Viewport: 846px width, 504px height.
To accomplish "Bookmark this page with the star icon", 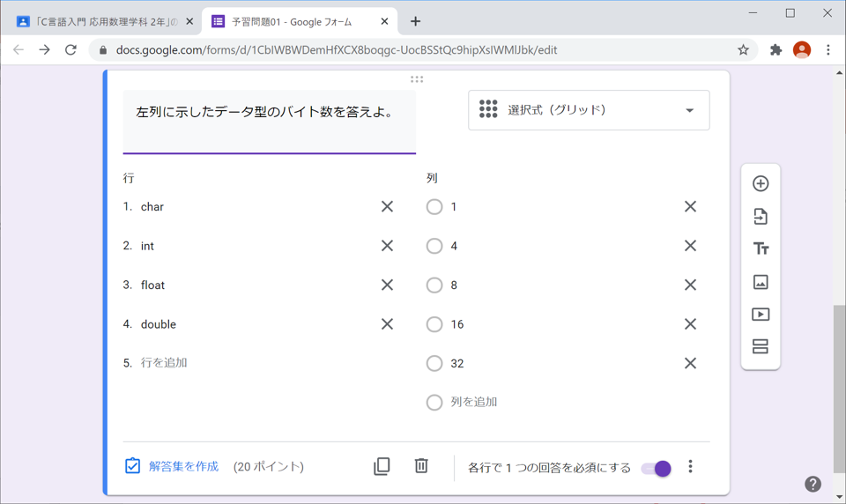I will [743, 50].
